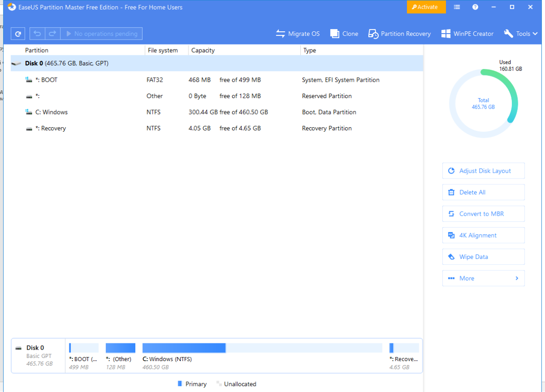Open the Migrate OS tool
The image size is (545, 392).
coord(298,34)
